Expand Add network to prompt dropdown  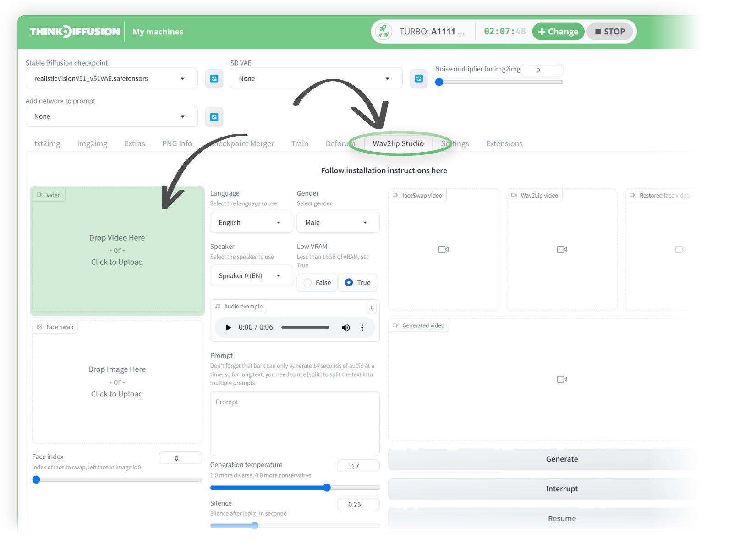[x=112, y=116]
